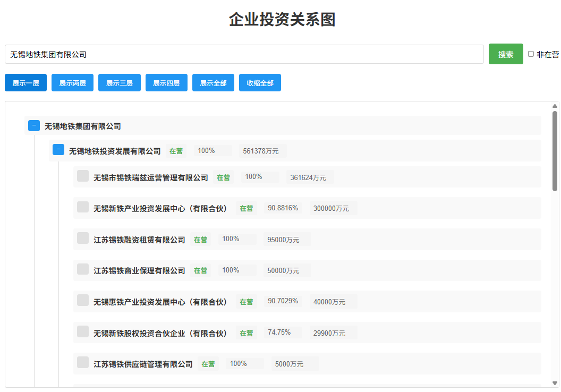This screenshot has height=392, width=561.
Task: Click the gray box beside 无锡市锡铁瑞兹运营管理有限公司
Action: [83, 176]
